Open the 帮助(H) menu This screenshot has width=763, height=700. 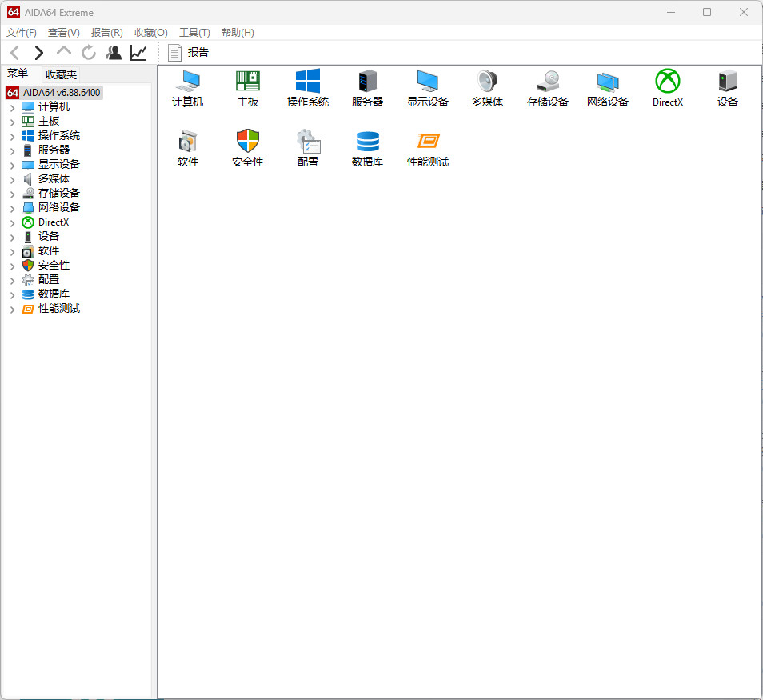pos(238,33)
